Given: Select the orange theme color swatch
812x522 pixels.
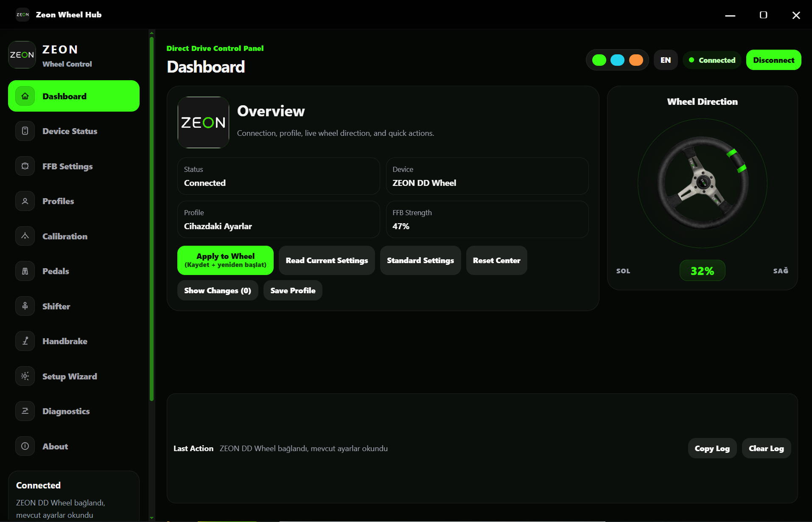Looking at the screenshot, I should (636, 60).
